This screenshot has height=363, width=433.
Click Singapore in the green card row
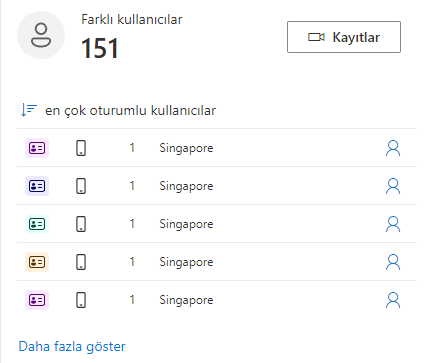(186, 224)
